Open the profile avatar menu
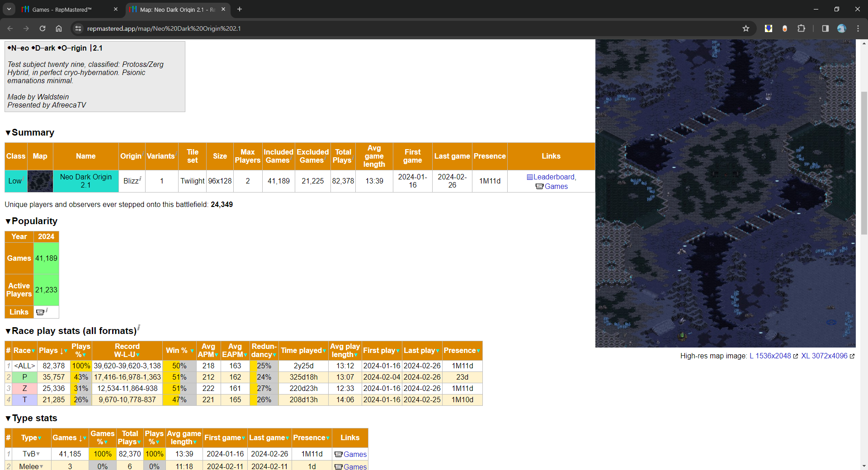The image size is (868, 470). [842, 28]
